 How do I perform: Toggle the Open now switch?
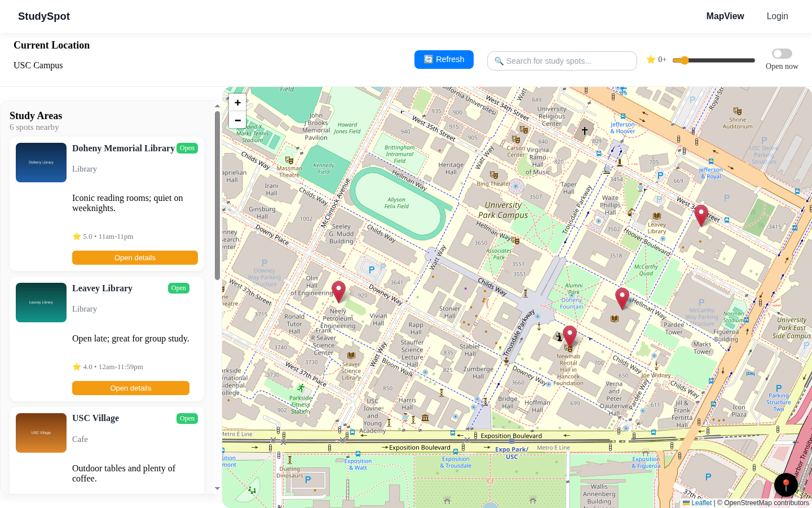coord(782,54)
